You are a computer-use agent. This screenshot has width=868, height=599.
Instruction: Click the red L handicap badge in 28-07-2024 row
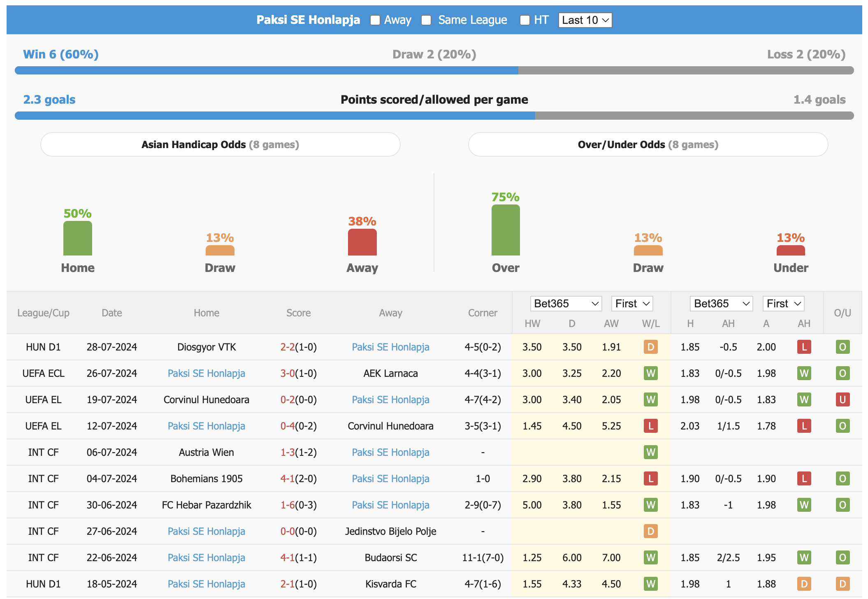pos(804,347)
